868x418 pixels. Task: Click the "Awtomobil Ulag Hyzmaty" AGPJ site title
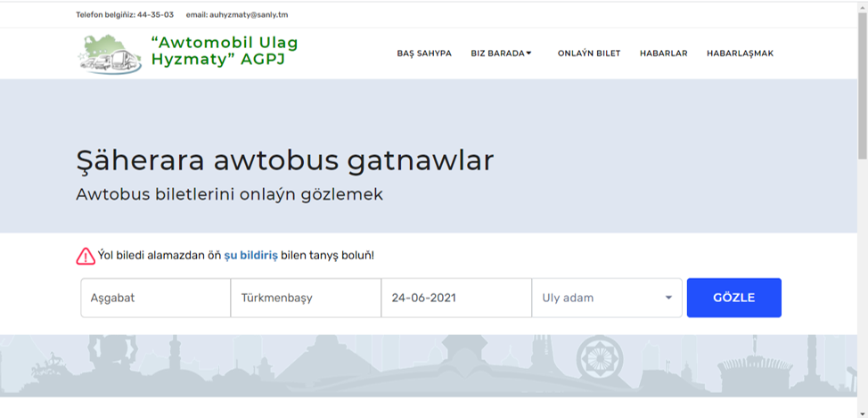click(x=225, y=52)
